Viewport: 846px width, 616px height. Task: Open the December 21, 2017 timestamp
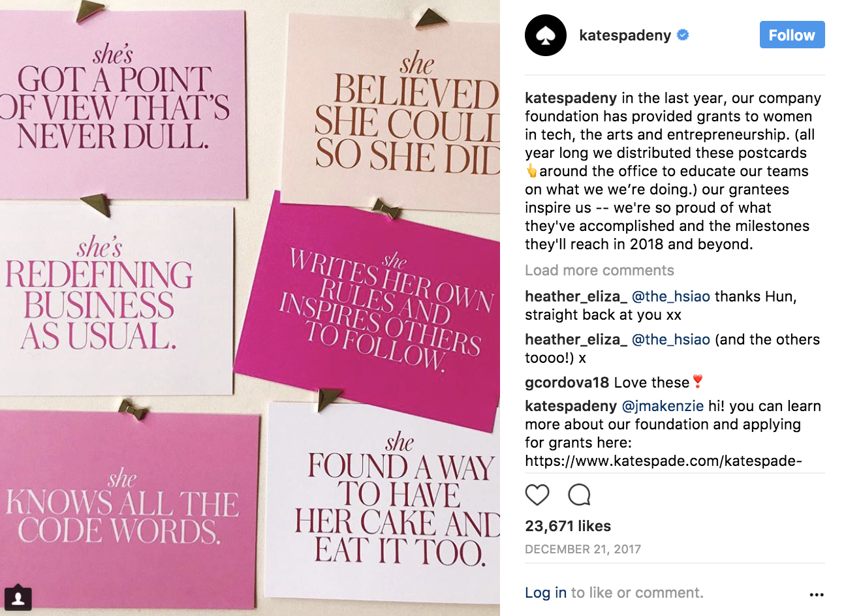pos(583,549)
